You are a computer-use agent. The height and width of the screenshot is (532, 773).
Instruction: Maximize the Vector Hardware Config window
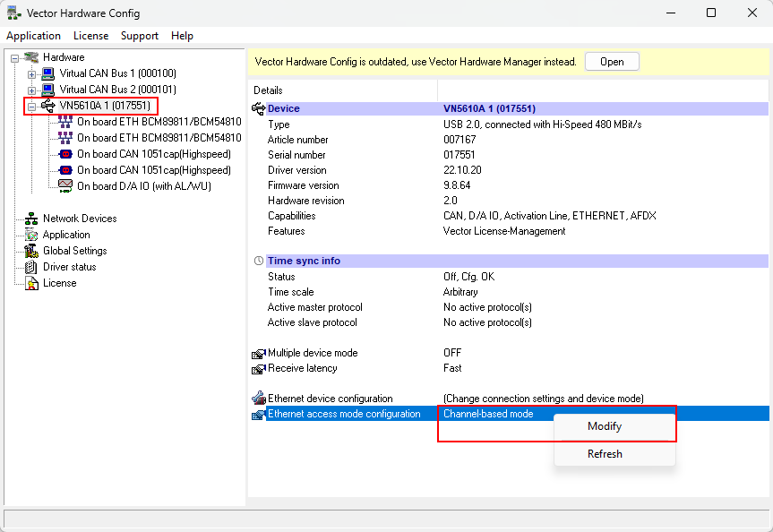point(711,13)
